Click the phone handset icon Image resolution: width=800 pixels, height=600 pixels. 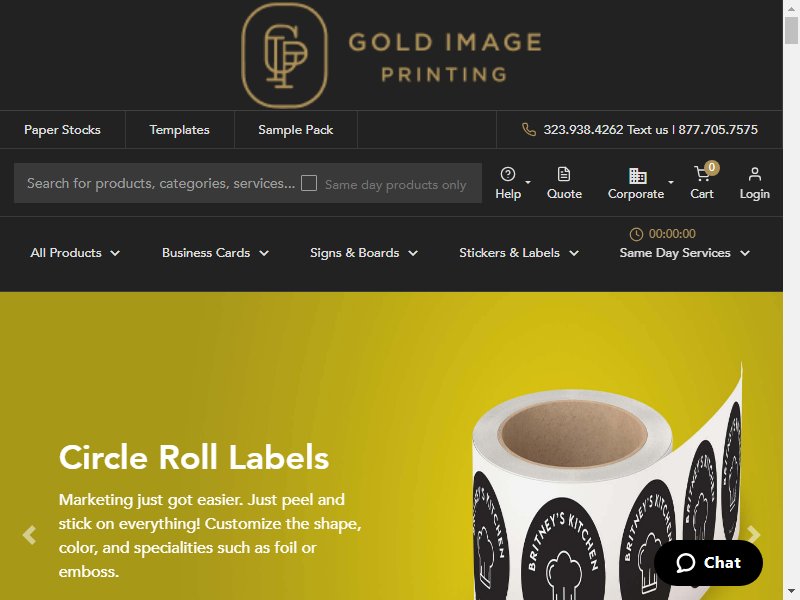(x=529, y=130)
